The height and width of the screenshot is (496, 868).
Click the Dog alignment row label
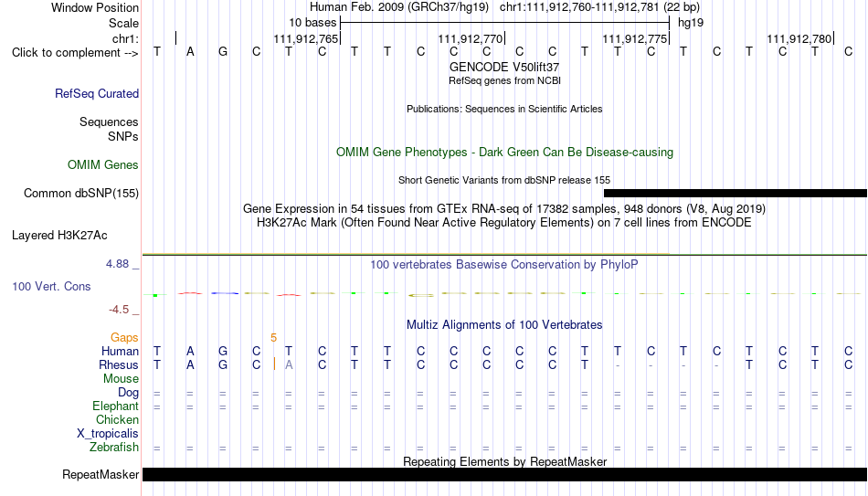129,393
